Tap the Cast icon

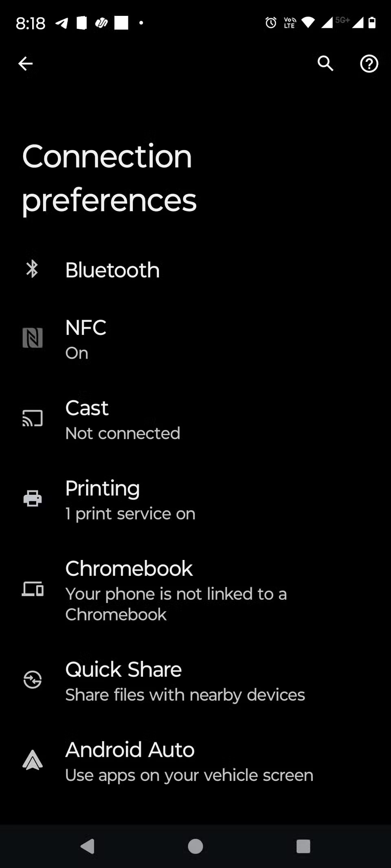pos(33,418)
